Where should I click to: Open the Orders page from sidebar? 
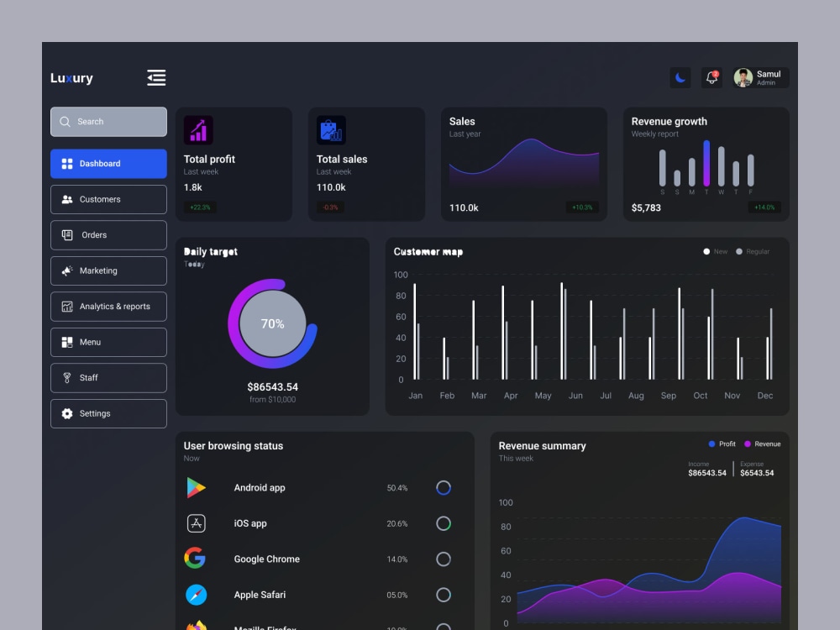tap(66, 235)
